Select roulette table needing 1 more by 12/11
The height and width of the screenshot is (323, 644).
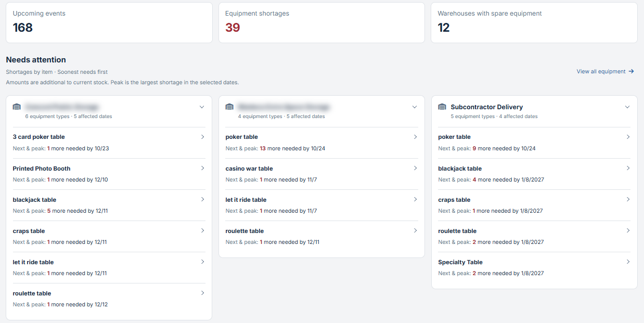pyautogui.click(x=321, y=236)
